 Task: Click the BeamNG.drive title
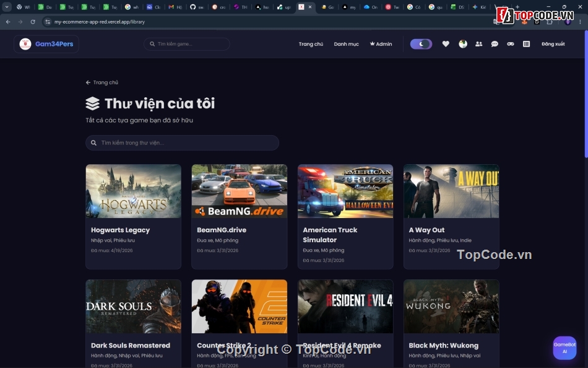pos(222,230)
